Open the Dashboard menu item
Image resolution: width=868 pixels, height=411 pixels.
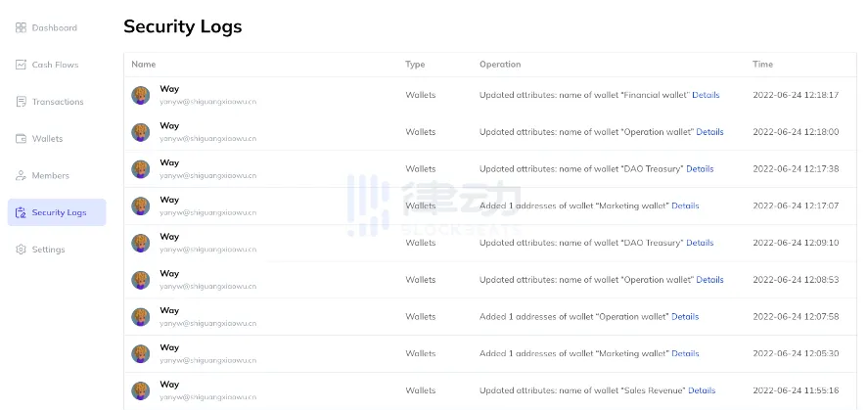pos(54,27)
